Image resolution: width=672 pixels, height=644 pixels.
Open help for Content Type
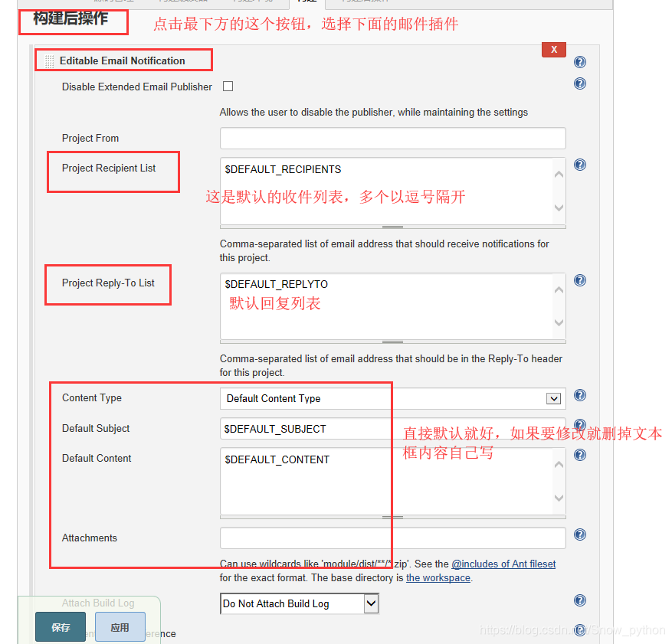coord(580,395)
